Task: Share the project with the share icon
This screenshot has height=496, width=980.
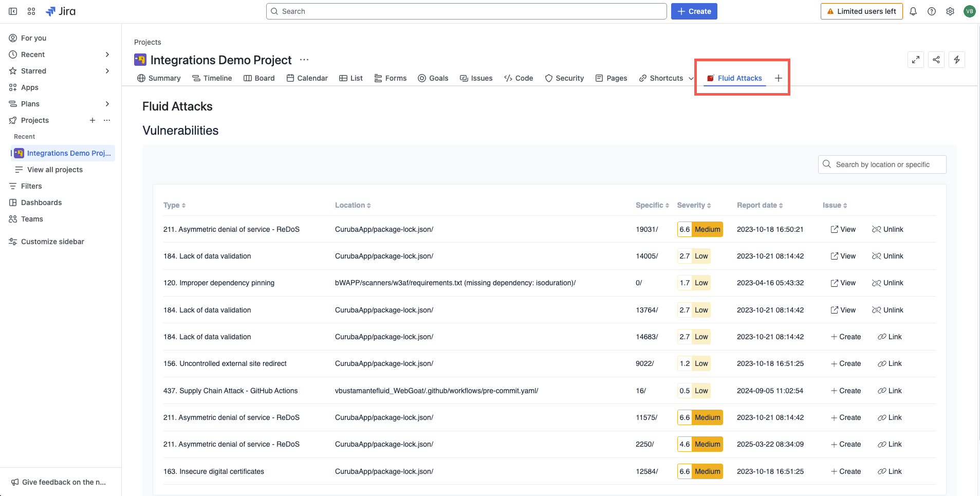Action: point(936,60)
